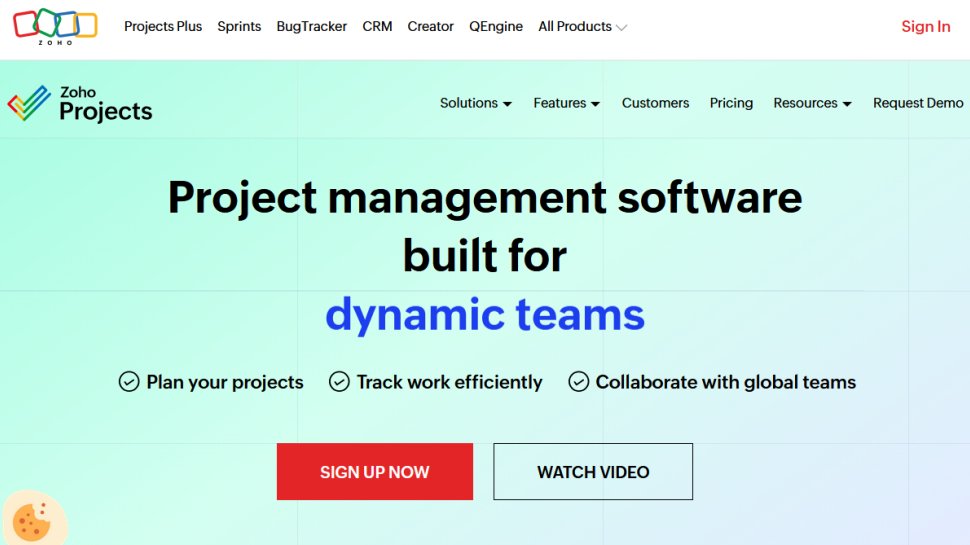The width and height of the screenshot is (970, 545).
Task: Open the BugTracker product link
Action: coord(311,27)
